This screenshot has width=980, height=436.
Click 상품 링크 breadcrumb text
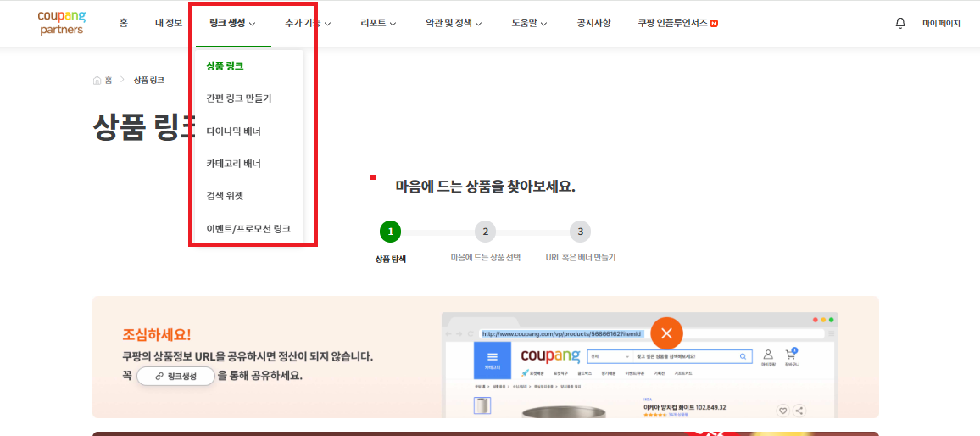coord(148,80)
